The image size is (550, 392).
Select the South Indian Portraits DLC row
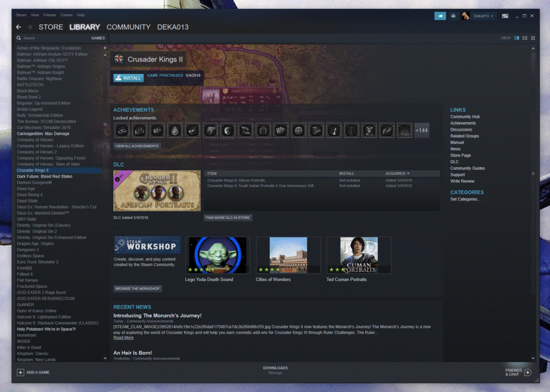coord(322,186)
